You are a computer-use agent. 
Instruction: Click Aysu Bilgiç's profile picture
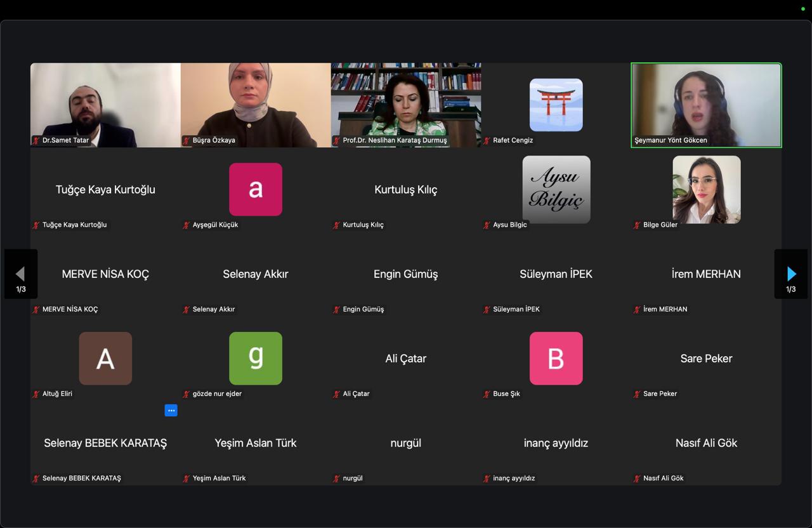(x=556, y=189)
